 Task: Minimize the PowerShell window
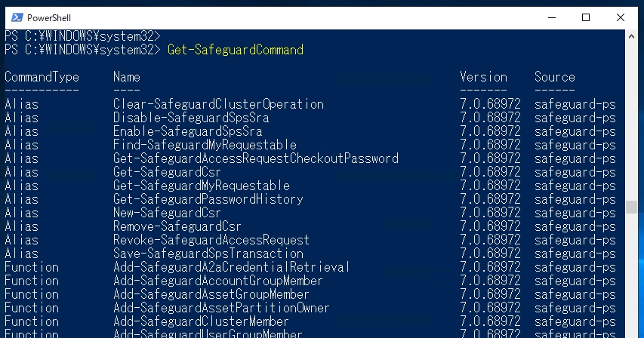tap(552, 17)
